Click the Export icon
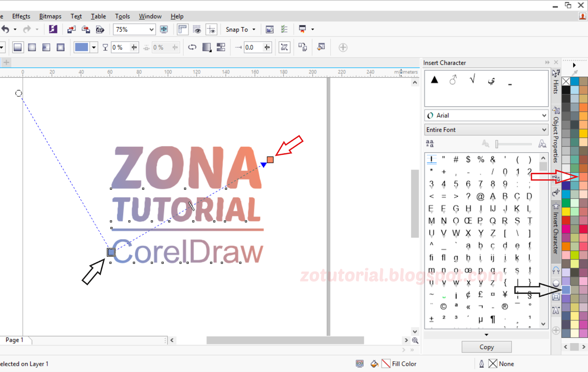Image resolution: width=588 pixels, height=372 pixels. tap(86, 29)
